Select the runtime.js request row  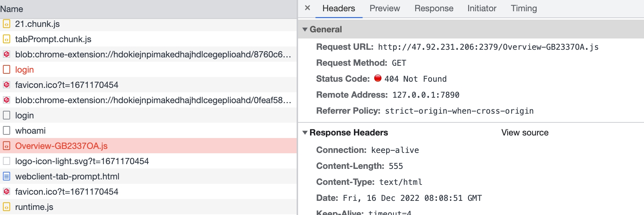148,207
